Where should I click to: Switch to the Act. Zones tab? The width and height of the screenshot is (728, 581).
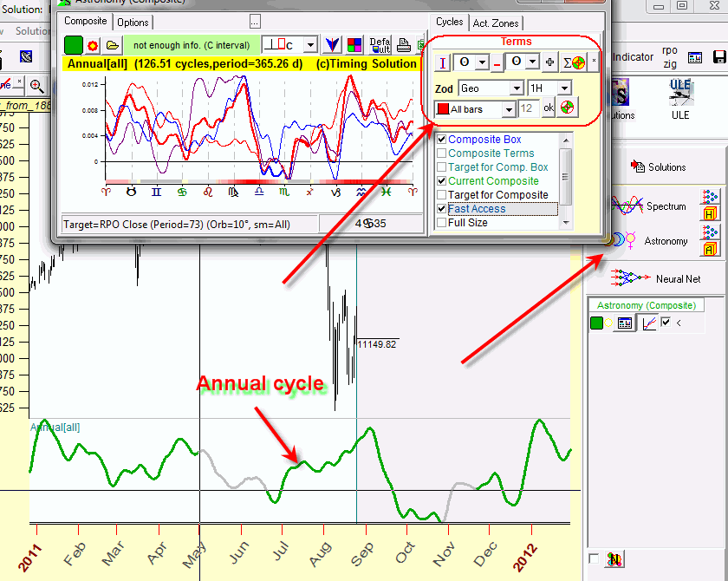(x=497, y=23)
